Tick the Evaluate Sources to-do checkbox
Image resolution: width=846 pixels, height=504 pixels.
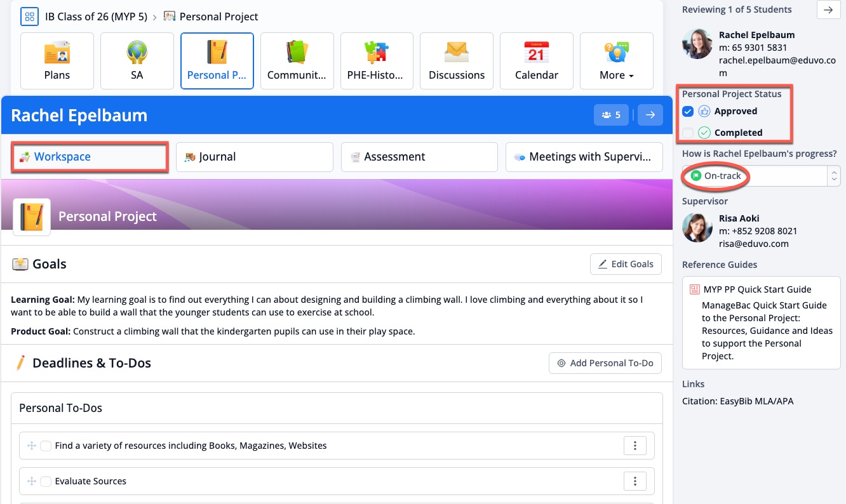(46, 481)
